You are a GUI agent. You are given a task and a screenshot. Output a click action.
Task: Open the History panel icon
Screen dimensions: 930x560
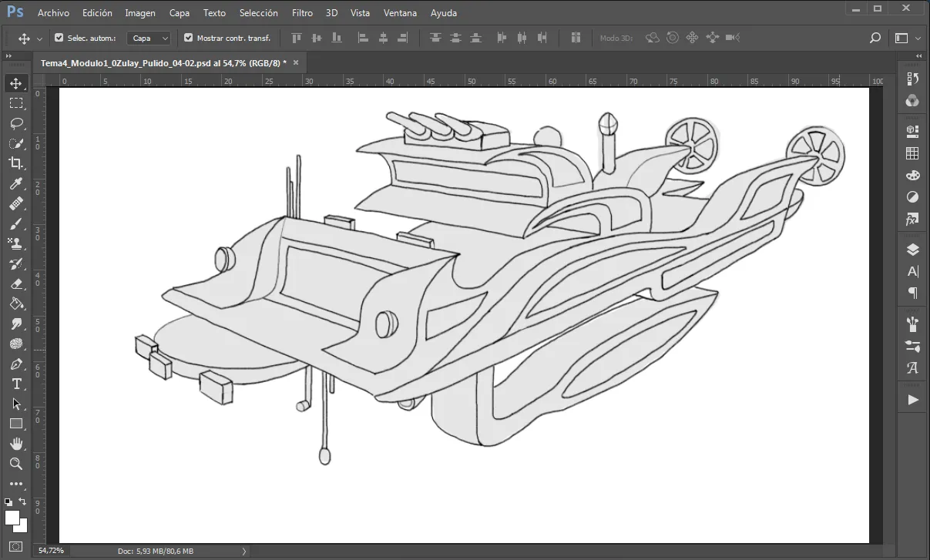912,79
